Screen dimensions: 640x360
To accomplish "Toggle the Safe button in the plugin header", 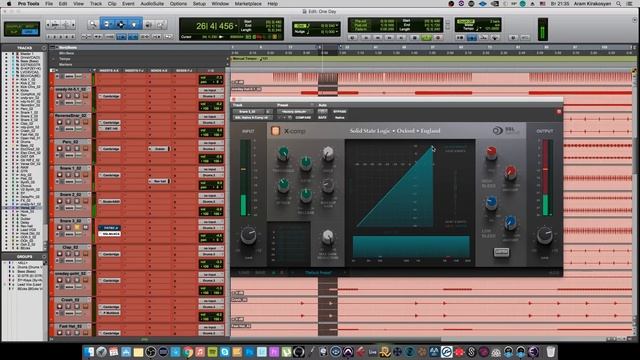I will [322, 118].
